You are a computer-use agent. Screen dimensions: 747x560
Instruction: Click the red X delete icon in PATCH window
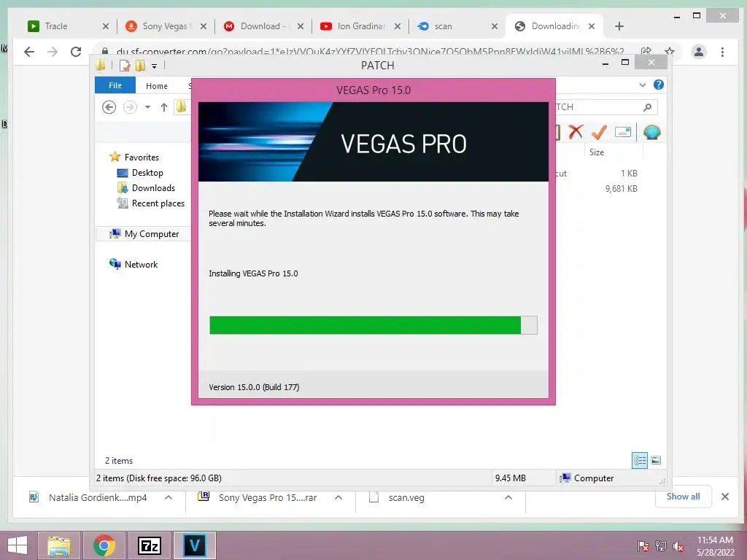coord(576,131)
